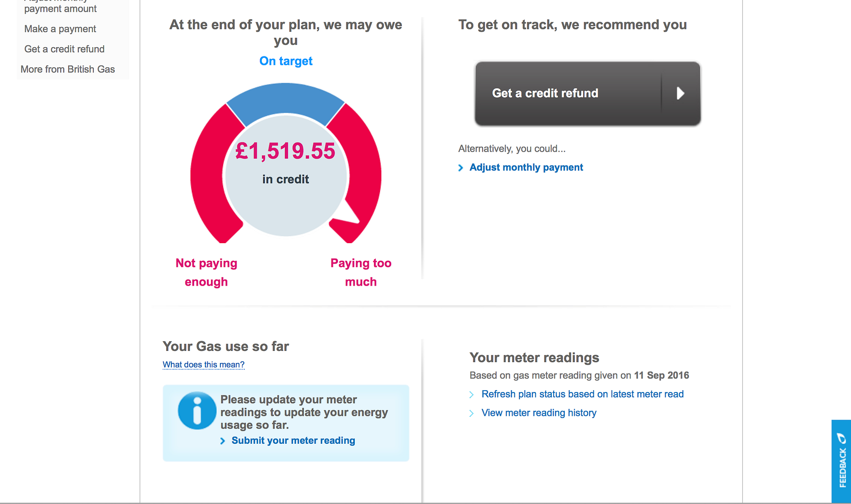Click arrow on Get a credit refund button

point(681,93)
